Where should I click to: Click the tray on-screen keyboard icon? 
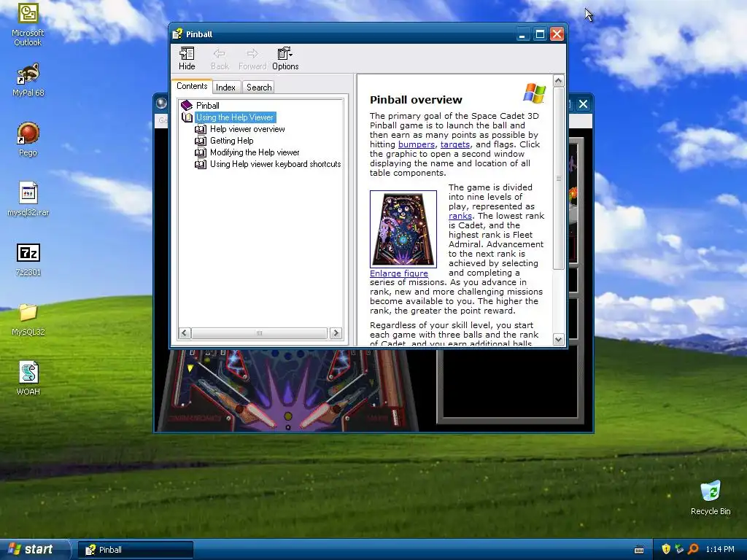(639, 550)
